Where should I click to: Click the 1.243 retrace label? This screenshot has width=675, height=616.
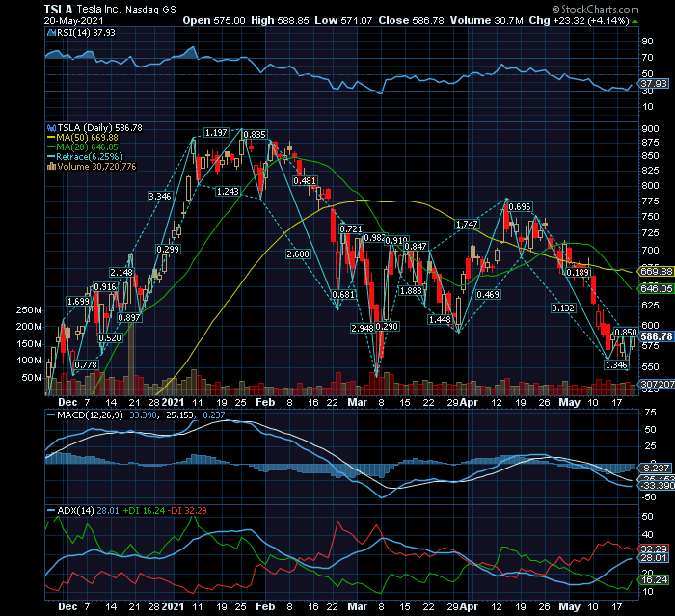228,191
